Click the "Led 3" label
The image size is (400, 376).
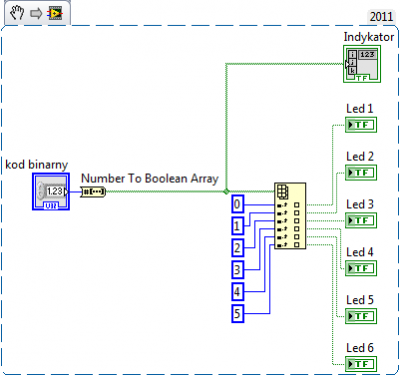tap(360, 204)
